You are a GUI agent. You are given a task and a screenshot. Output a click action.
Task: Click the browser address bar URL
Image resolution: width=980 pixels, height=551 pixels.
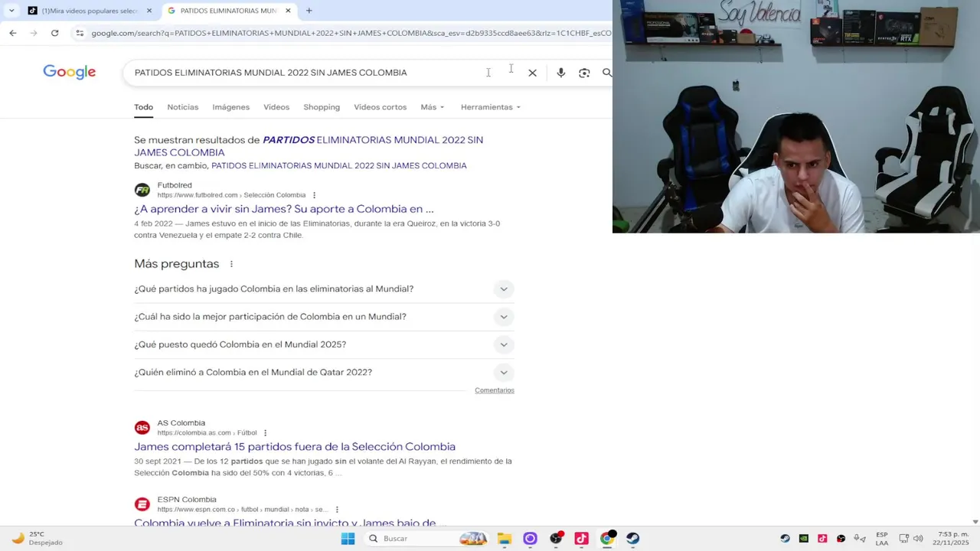tap(351, 33)
